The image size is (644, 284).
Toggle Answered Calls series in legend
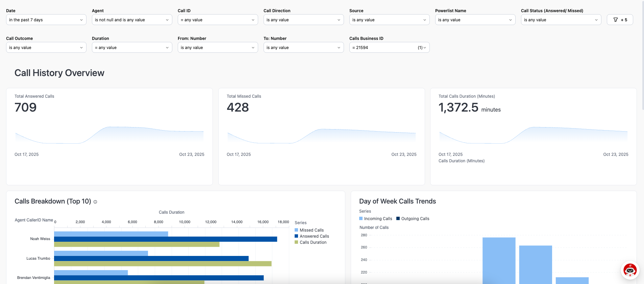click(314, 236)
